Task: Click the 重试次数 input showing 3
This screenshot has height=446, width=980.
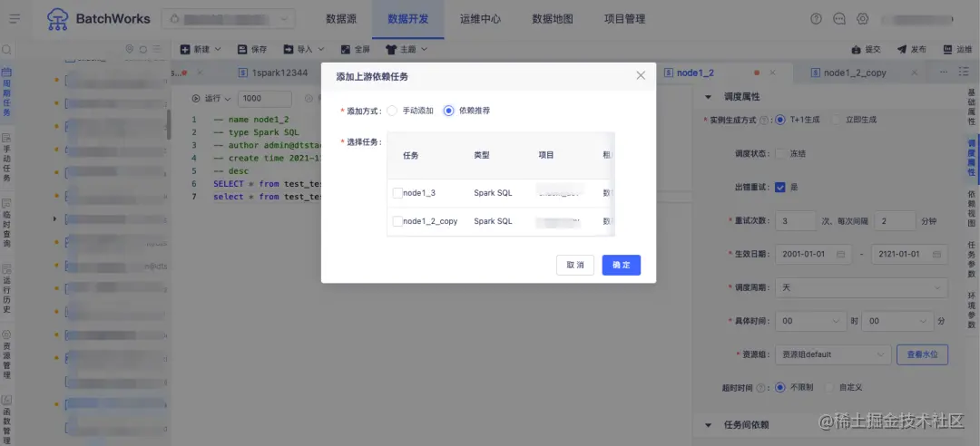Action: pyautogui.click(x=796, y=220)
